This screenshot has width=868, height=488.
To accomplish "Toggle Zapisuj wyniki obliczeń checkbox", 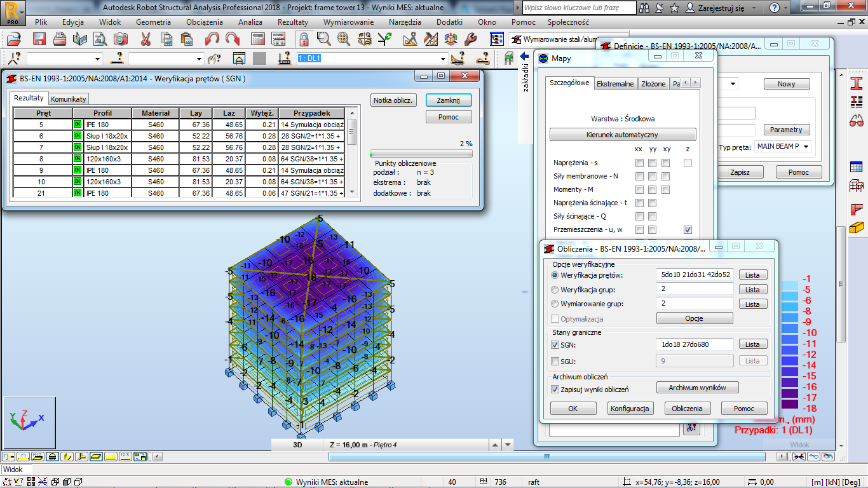I will (x=555, y=389).
